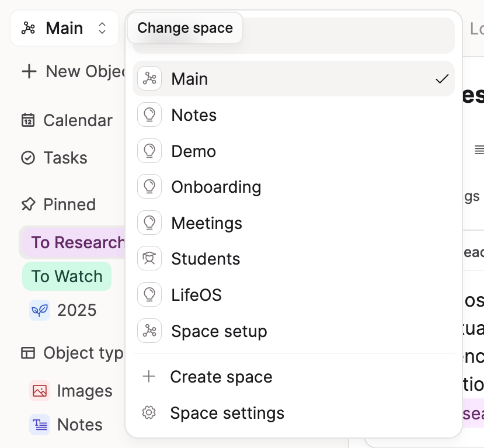Click the checkmark beside Main space
The height and width of the screenshot is (448, 484).
tap(442, 79)
